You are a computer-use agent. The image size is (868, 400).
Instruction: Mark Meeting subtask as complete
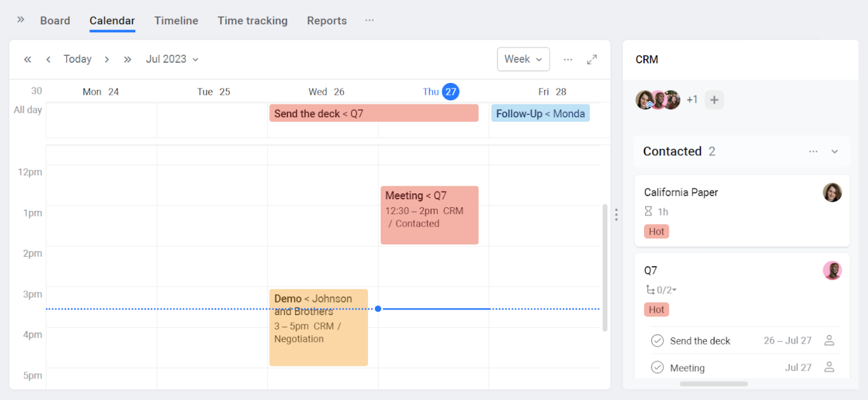[657, 368]
